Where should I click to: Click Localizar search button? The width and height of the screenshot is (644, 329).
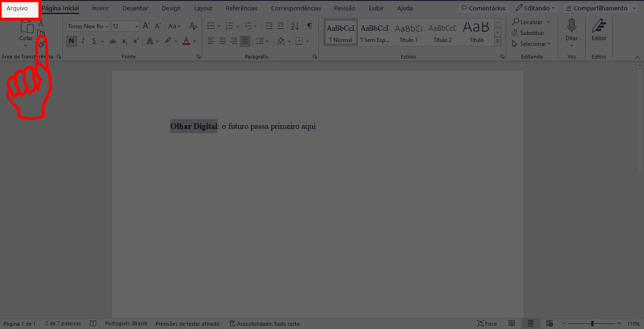[527, 22]
